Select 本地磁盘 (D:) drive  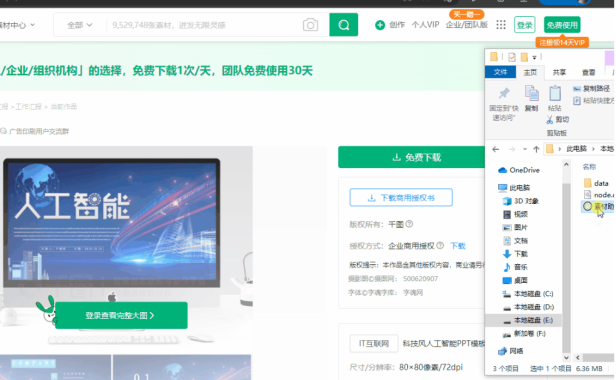click(x=528, y=307)
